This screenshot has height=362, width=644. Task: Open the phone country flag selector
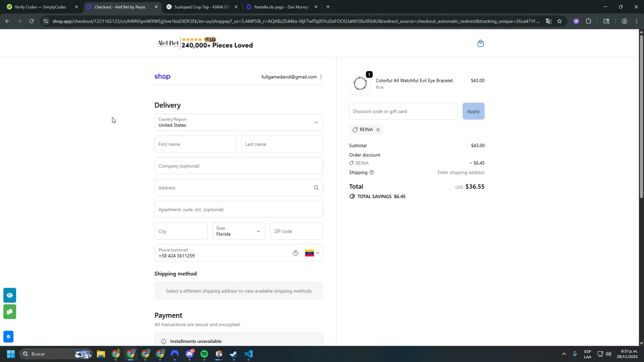pos(312,253)
